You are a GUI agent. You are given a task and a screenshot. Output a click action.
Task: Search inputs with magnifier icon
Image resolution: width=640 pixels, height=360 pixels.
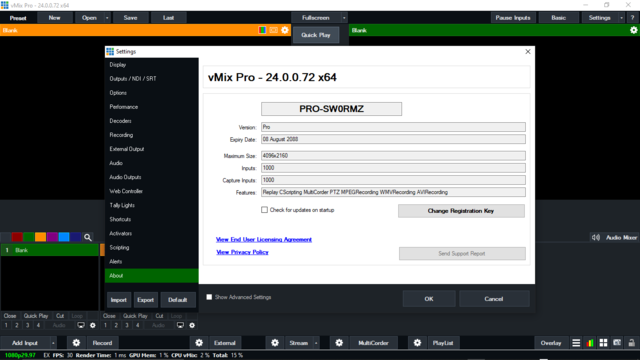(88, 237)
